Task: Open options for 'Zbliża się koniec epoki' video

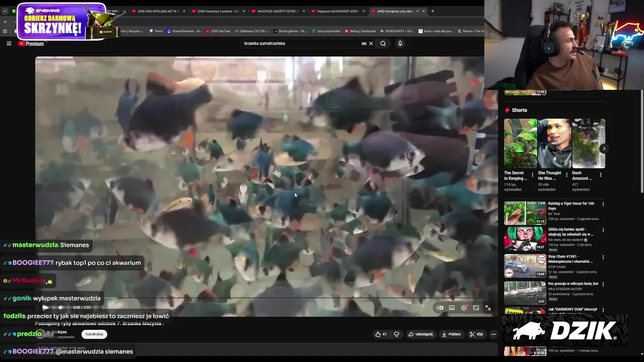Action: click(x=603, y=230)
